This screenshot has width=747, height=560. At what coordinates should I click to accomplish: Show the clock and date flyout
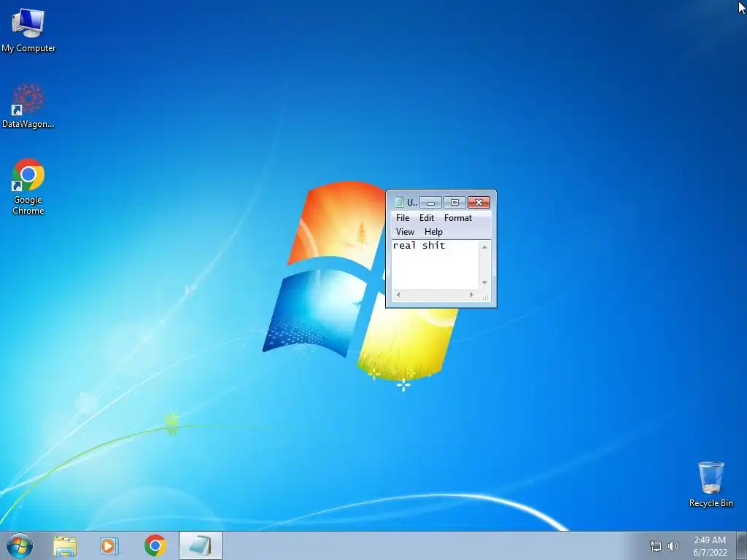coord(710,546)
